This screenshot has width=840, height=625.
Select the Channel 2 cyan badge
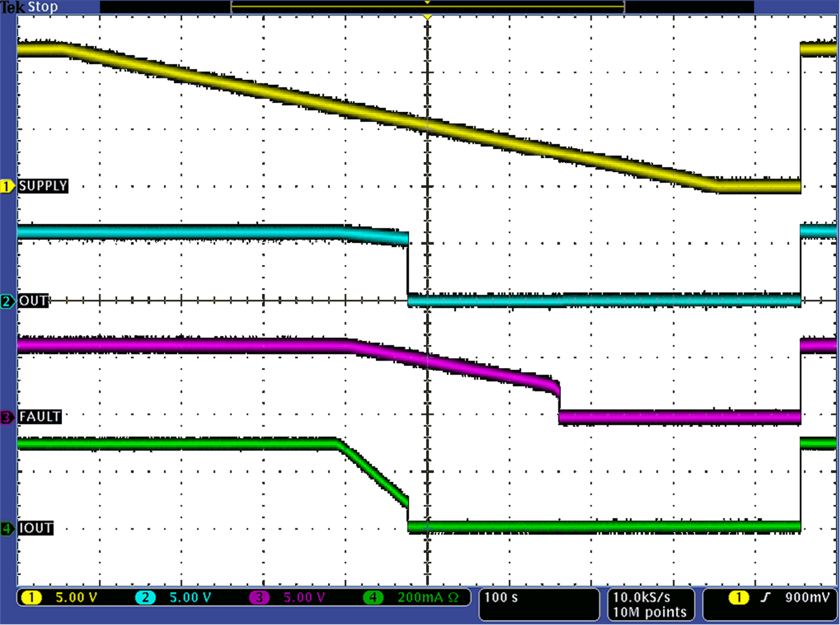click(144, 597)
